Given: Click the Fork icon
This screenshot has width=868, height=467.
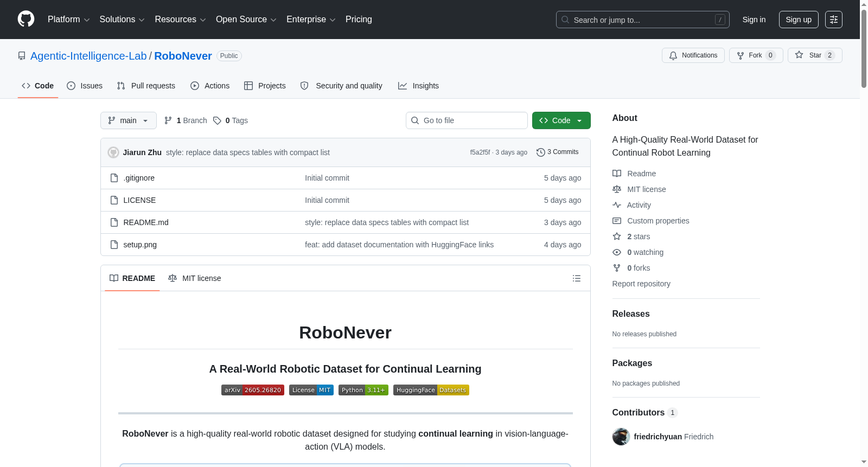Looking at the screenshot, I should [x=741, y=55].
